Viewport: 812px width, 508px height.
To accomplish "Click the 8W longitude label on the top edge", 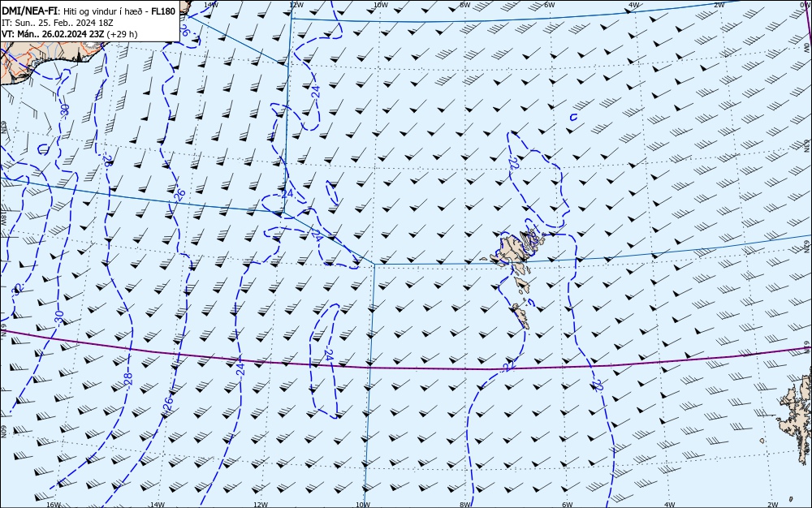I will coord(464,5).
